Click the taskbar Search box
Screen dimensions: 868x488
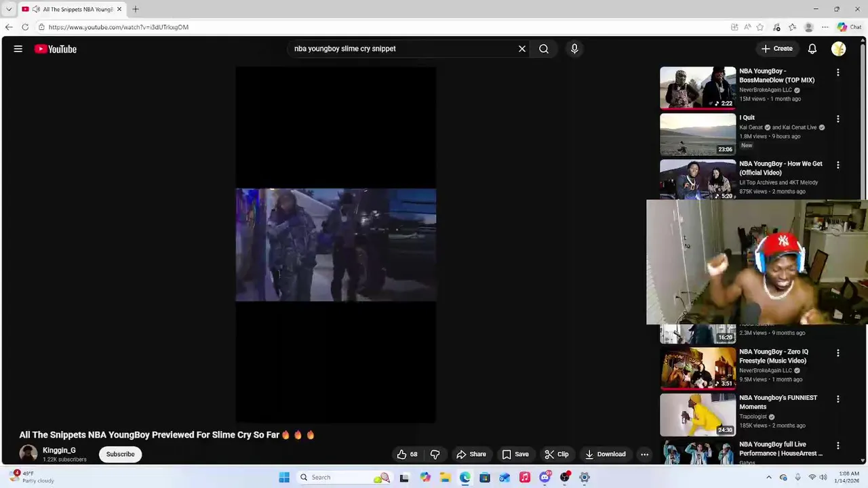(x=344, y=477)
